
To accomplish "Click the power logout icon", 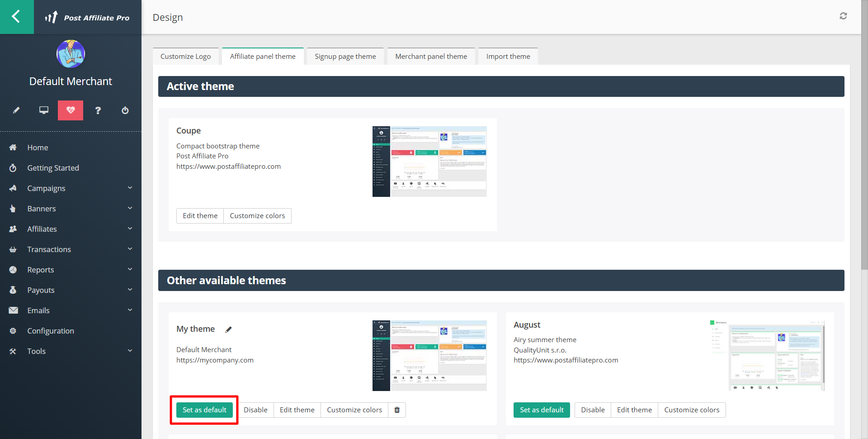I will 125,110.
